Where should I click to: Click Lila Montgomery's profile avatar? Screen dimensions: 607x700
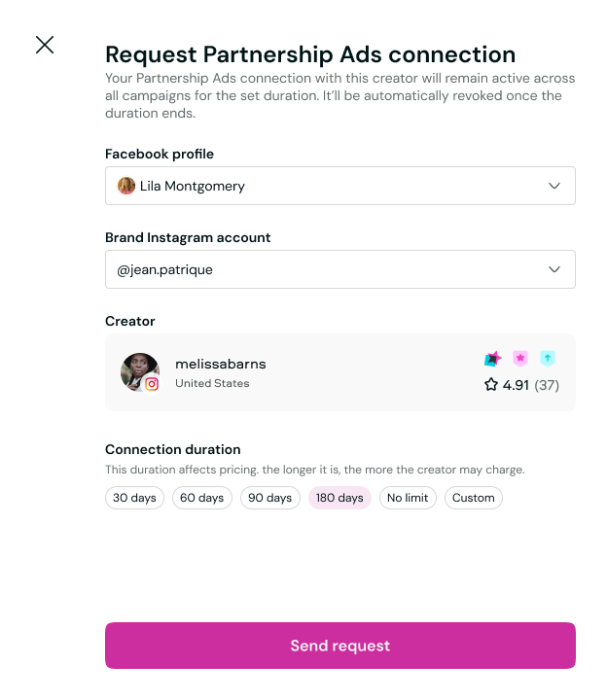126,186
